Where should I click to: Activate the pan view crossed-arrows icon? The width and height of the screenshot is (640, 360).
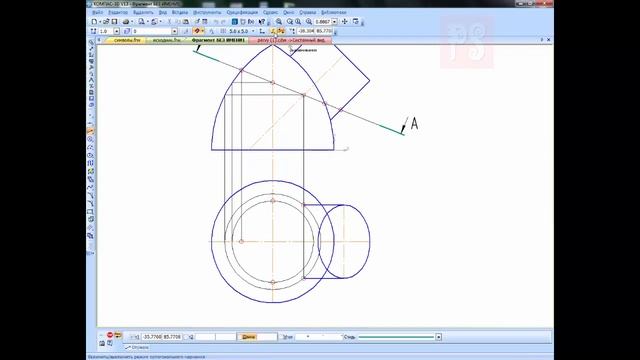[x=344, y=21]
